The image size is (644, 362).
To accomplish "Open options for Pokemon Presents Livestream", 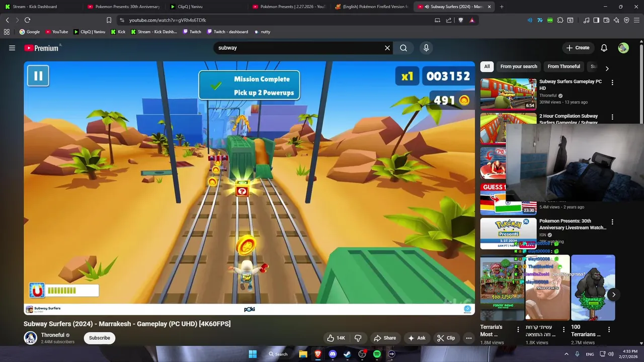I will pos(612,222).
